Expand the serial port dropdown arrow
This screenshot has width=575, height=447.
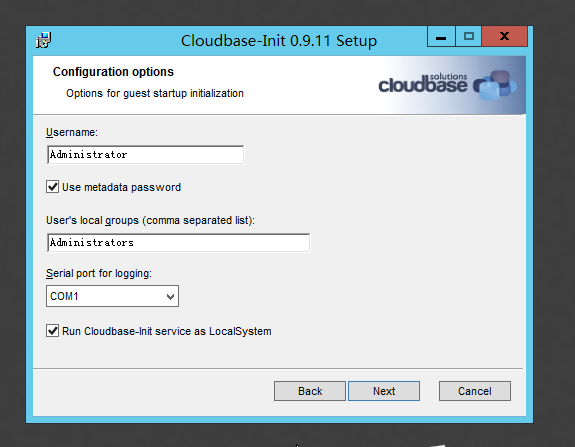click(x=170, y=296)
